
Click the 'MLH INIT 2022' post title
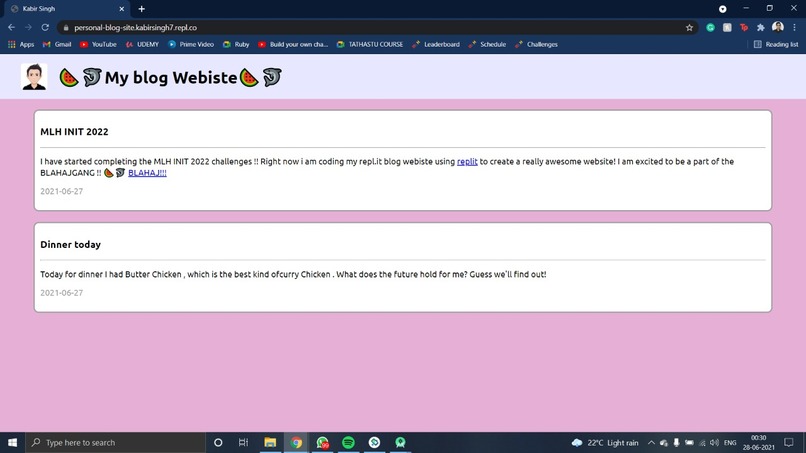[74, 132]
